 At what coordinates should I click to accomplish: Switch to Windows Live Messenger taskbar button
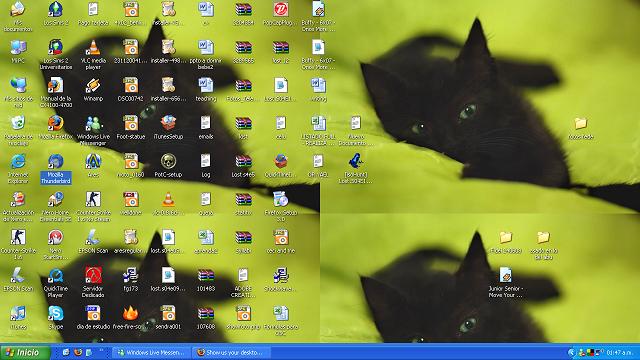click(151, 352)
